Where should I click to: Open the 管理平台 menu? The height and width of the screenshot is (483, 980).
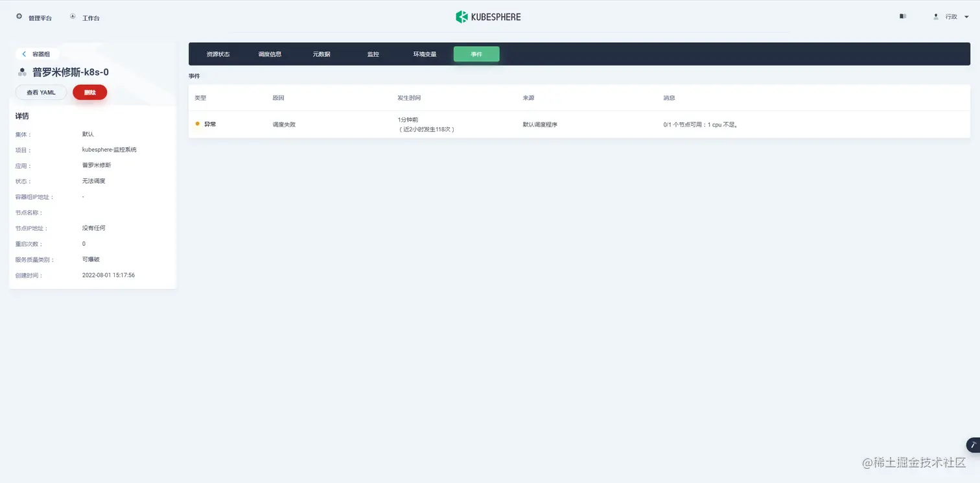pyautogui.click(x=40, y=18)
